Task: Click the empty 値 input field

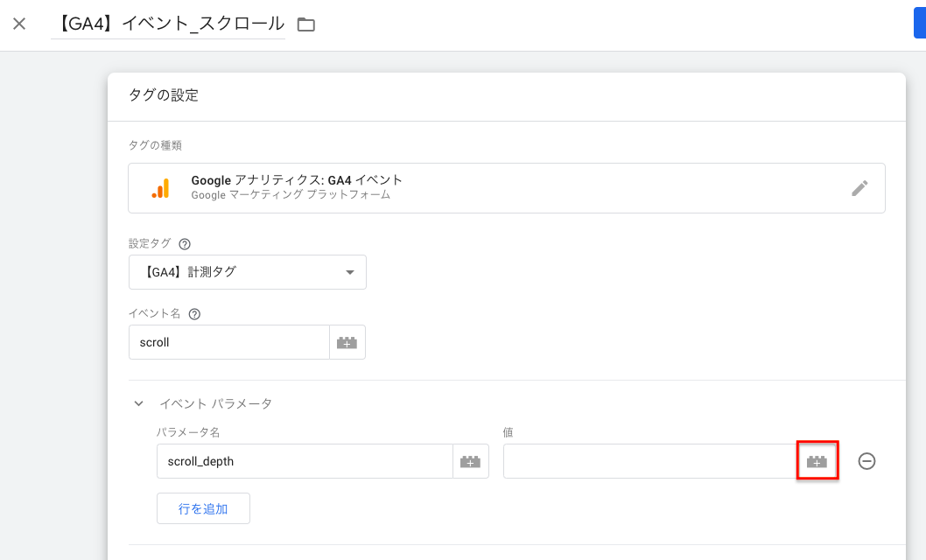Action: pyautogui.click(x=651, y=461)
